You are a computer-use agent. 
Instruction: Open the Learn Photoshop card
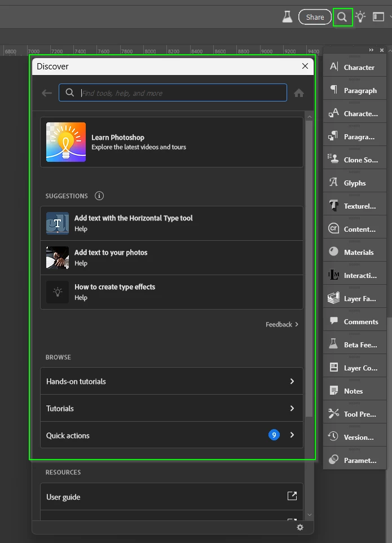[172, 142]
